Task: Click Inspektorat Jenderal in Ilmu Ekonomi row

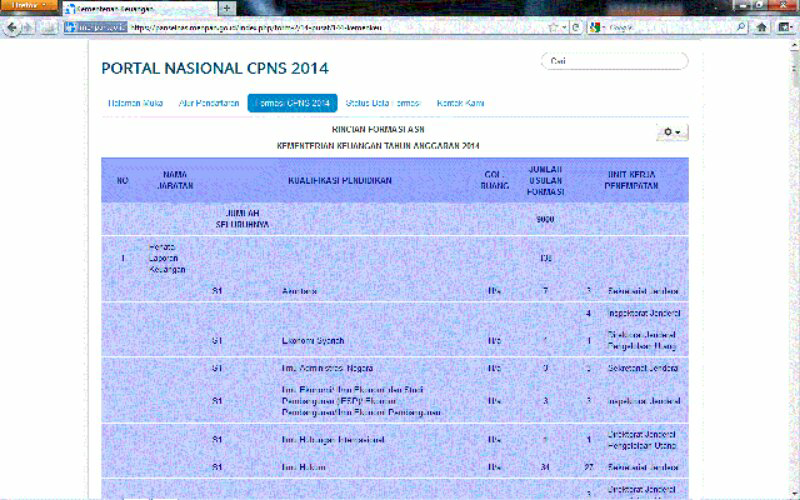Action: (x=644, y=401)
